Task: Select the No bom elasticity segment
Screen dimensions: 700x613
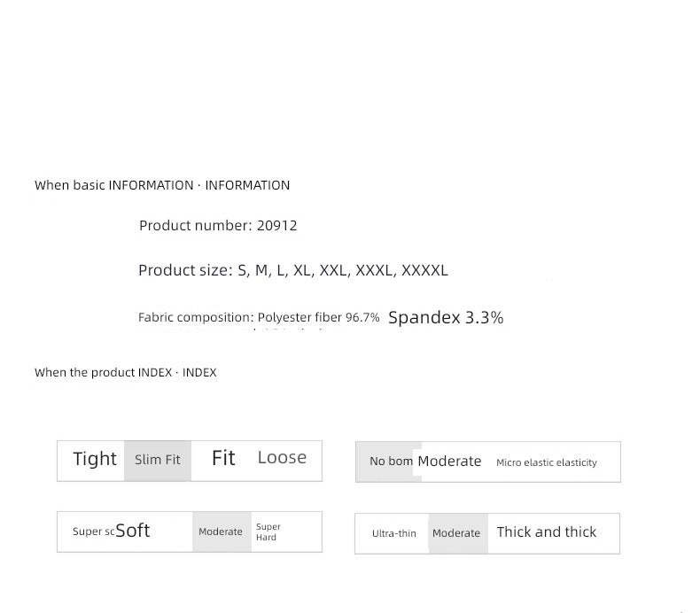Action: [x=388, y=462]
